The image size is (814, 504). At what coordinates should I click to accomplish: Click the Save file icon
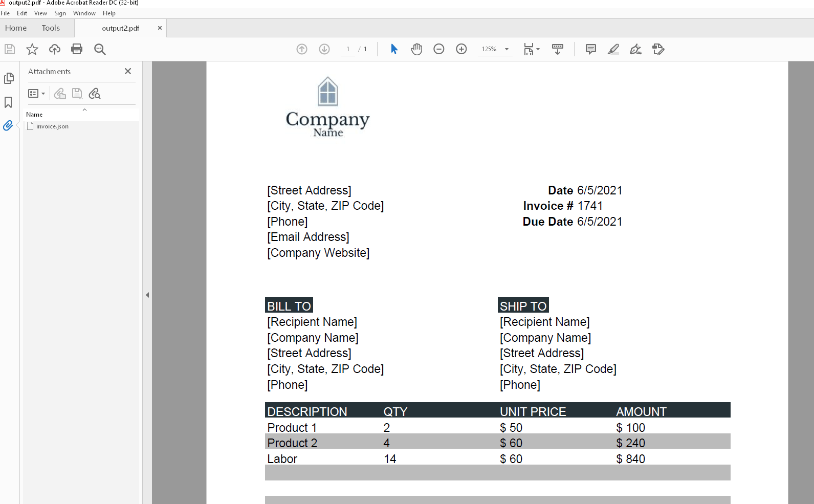point(10,49)
